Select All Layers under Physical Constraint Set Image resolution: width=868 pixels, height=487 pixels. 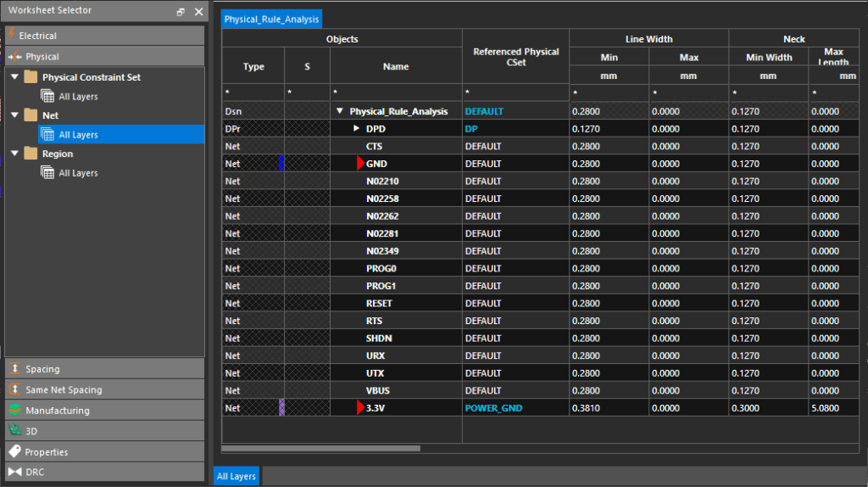[x=78, y=97]
